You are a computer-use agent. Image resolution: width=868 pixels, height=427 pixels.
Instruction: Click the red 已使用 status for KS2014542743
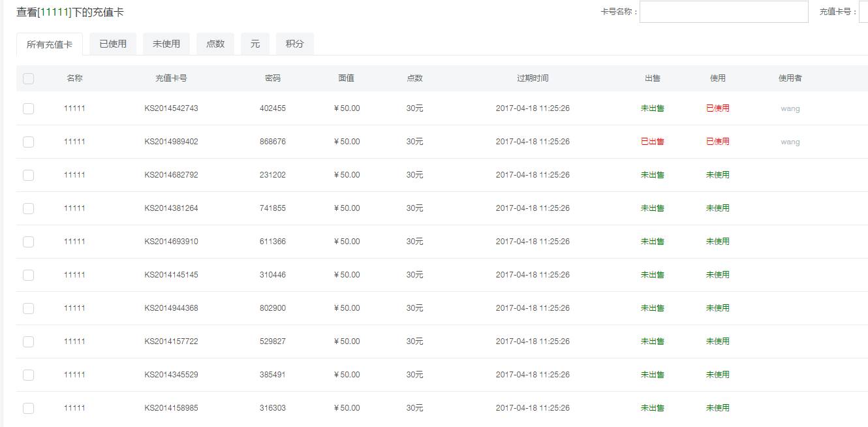[x=718, y=108]
